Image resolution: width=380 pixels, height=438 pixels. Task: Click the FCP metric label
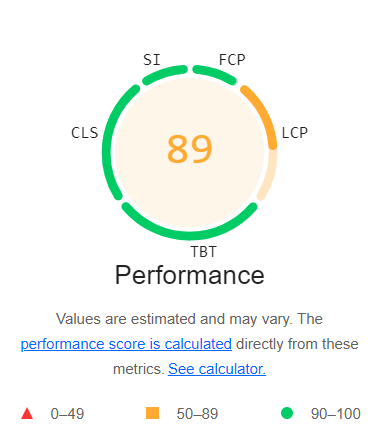(232, 60)
